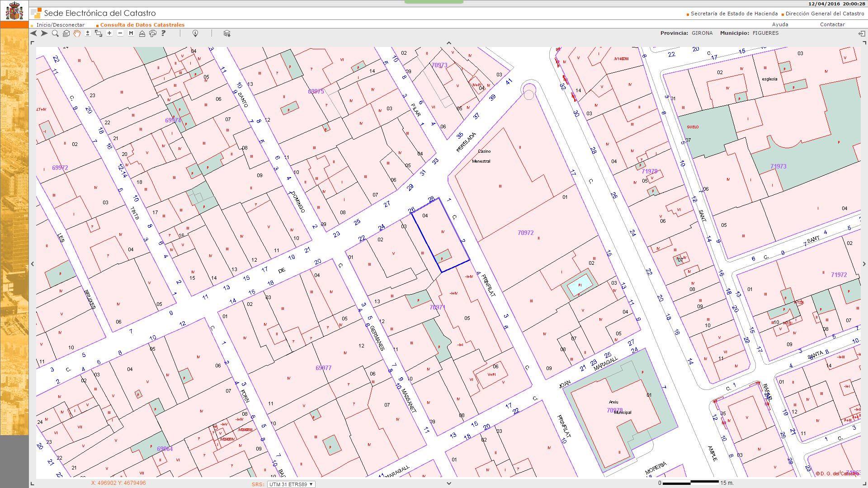The width and height of the screenshot is (868, 488).
Task: Click the 3D building view icon
Action: (x=66, y=33)
